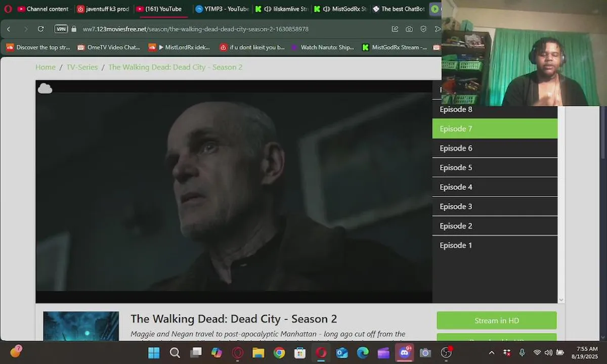This screenshot has width=607, height=364.
Task: Click the cloud server icon on player
Action: 45,88
